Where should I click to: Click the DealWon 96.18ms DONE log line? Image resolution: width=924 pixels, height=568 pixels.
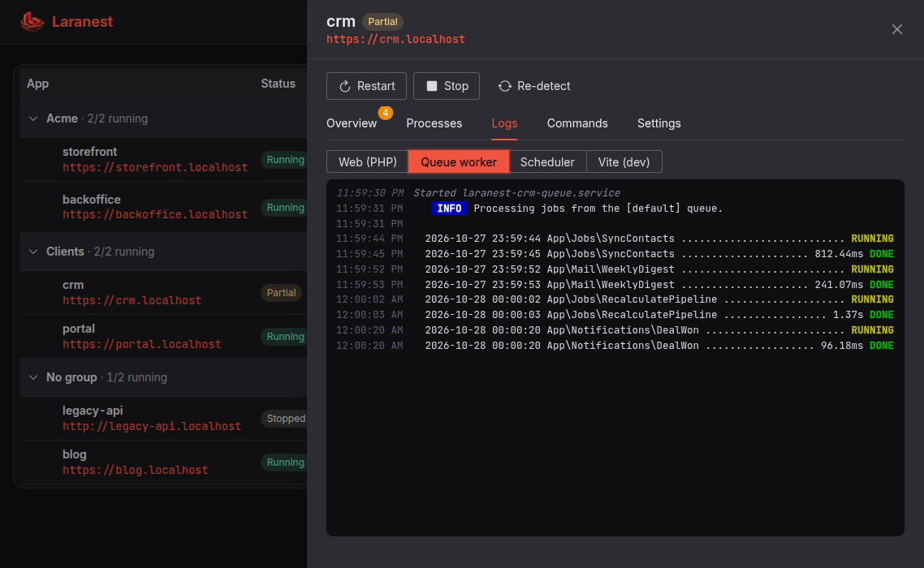[x=615, y=346]
